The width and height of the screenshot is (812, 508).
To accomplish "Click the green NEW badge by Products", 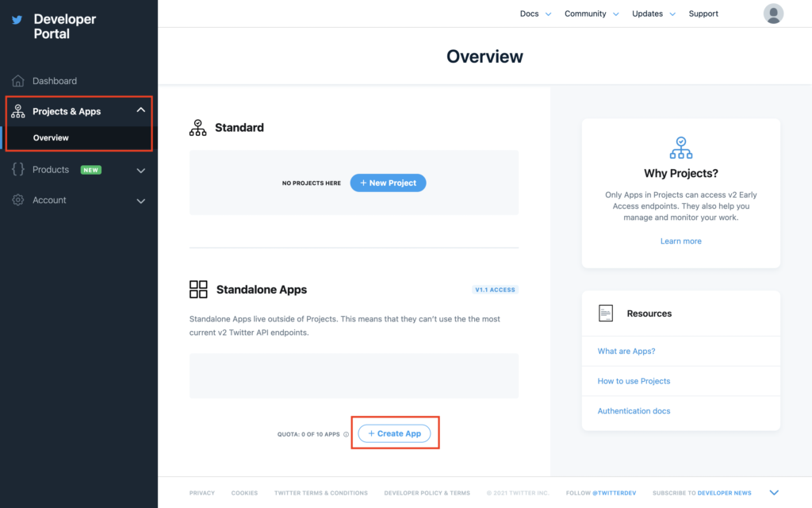I will tap(91, 170).
